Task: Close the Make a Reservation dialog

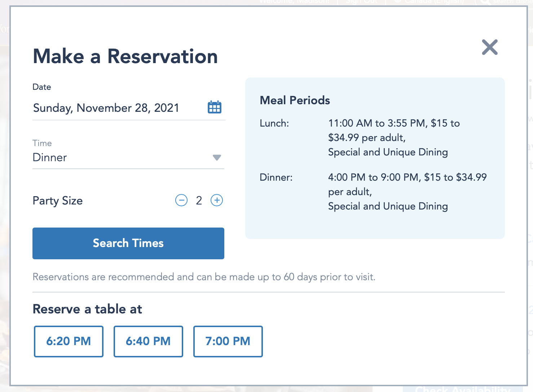Action: [490, 47]
